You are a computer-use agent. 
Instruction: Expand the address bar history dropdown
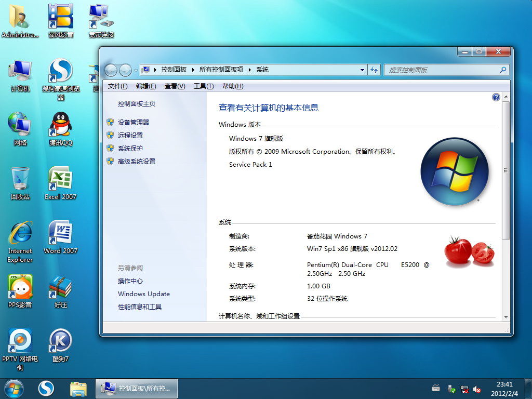click(363, 70)
